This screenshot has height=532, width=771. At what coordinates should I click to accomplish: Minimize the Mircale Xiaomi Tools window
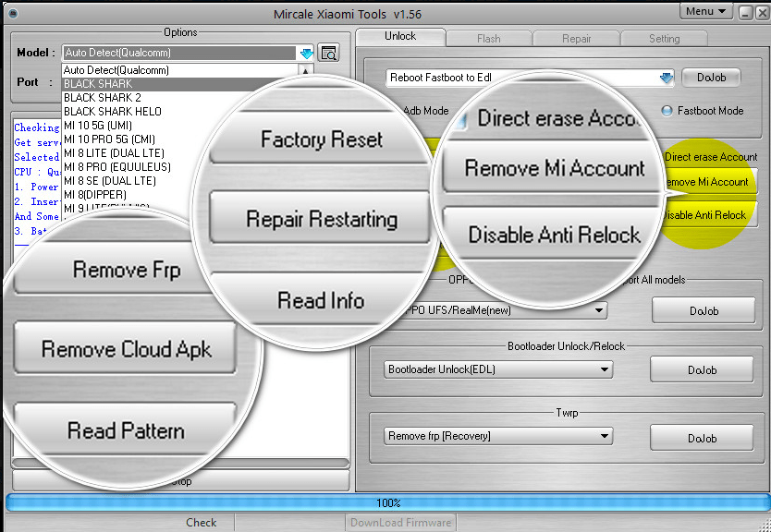(x=746, y=12)
